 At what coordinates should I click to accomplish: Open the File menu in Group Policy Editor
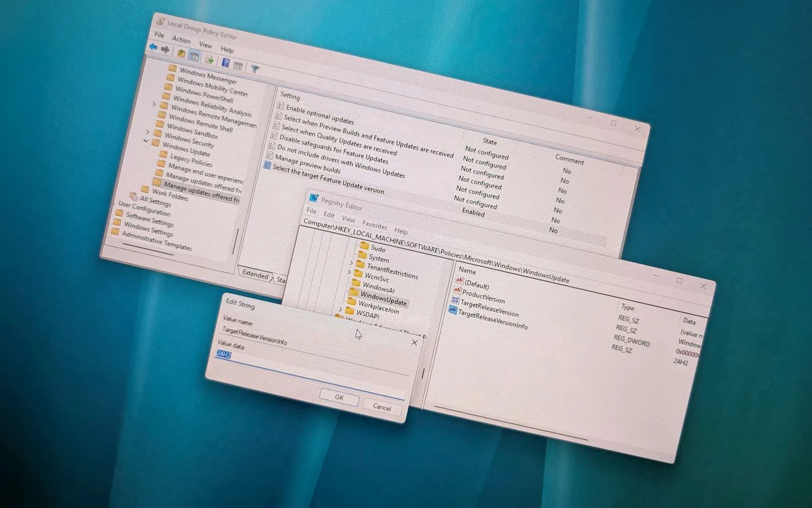pos(159,35)
